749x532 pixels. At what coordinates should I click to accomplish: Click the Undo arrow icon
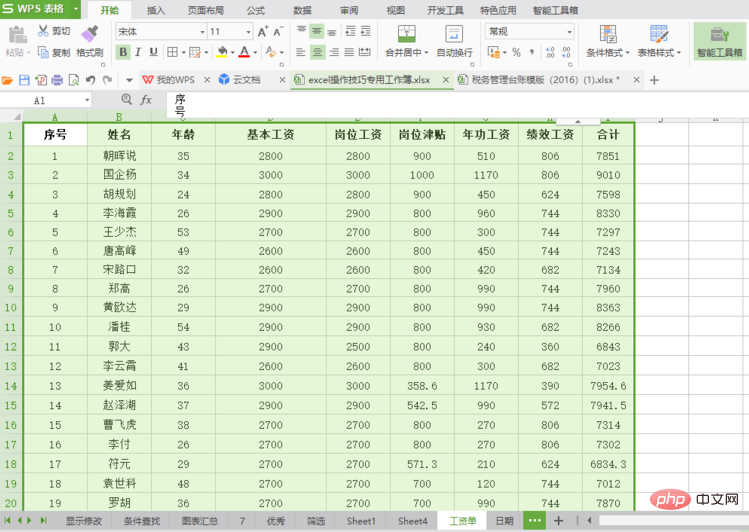coord(90,80)
